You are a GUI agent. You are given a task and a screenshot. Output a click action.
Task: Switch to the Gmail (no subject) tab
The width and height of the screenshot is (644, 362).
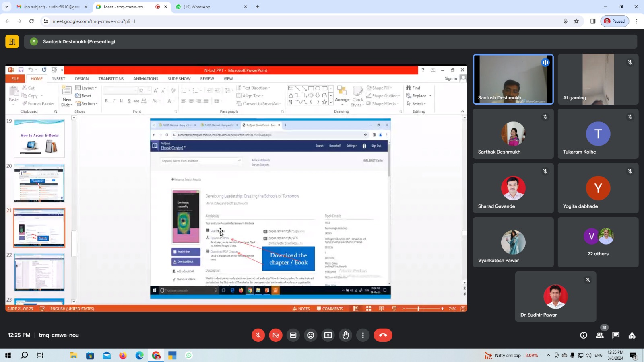[x=51, y=7]
